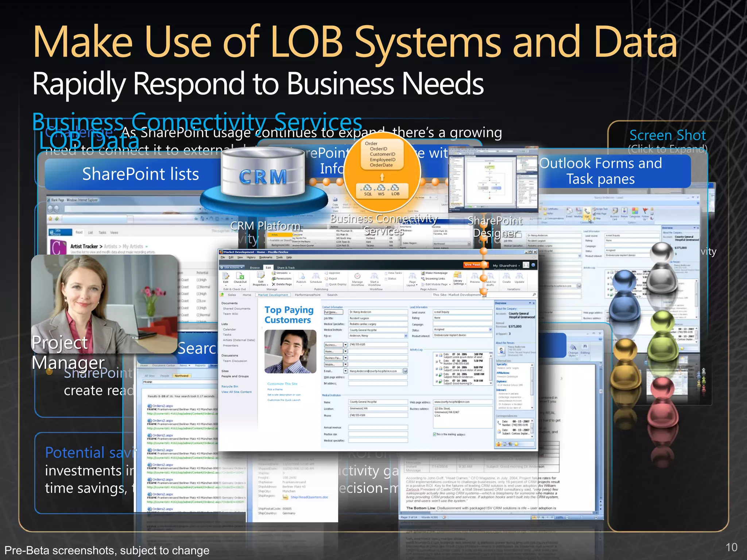747x560 pixels.
Task: Click Customize This Site link
Action: pyautogui.click(x=282, y=384)
